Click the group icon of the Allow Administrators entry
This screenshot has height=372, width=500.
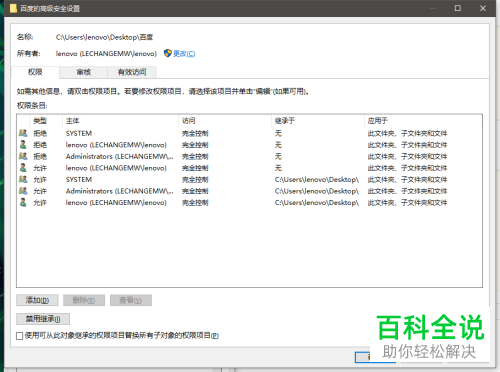pos(23,191)
